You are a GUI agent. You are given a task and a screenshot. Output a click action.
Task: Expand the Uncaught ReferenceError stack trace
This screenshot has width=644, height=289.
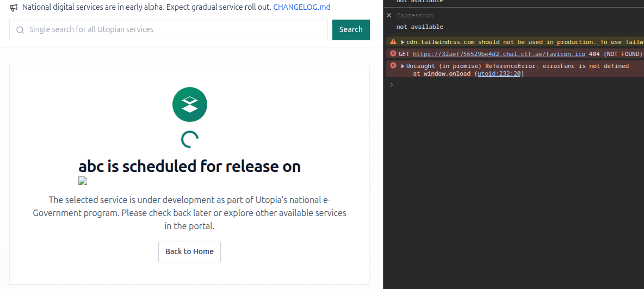coord(403,66)
